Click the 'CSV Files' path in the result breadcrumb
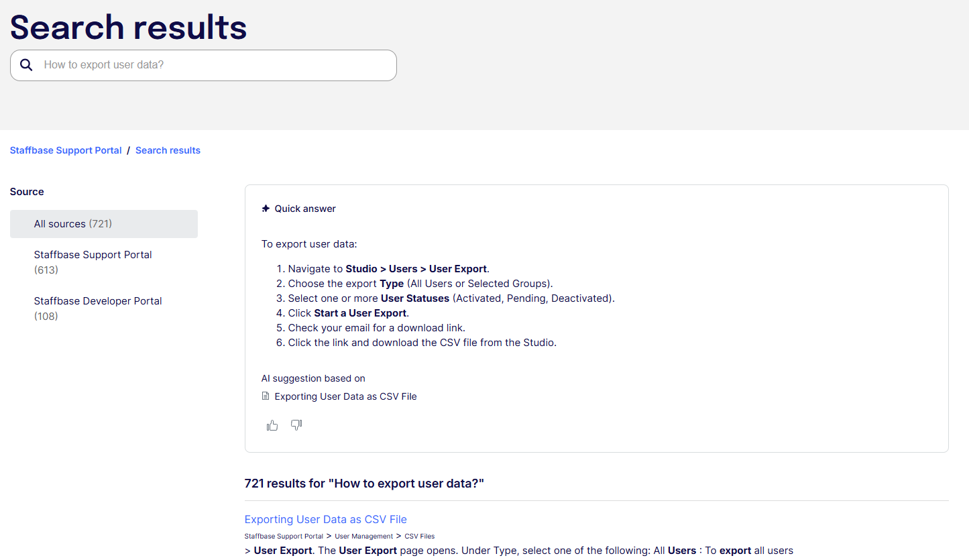The width and height of the screenshot is (969, 560). coord(420,537)
